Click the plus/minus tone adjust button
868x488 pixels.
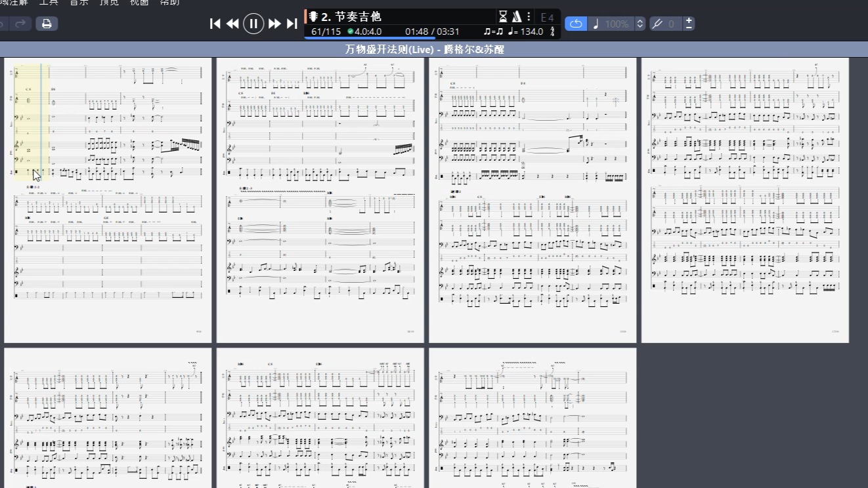tap(688, 24)
